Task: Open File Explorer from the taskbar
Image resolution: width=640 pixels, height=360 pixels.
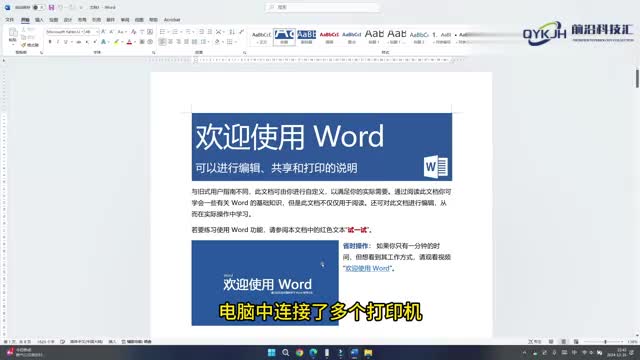Action: pos(368,353)
